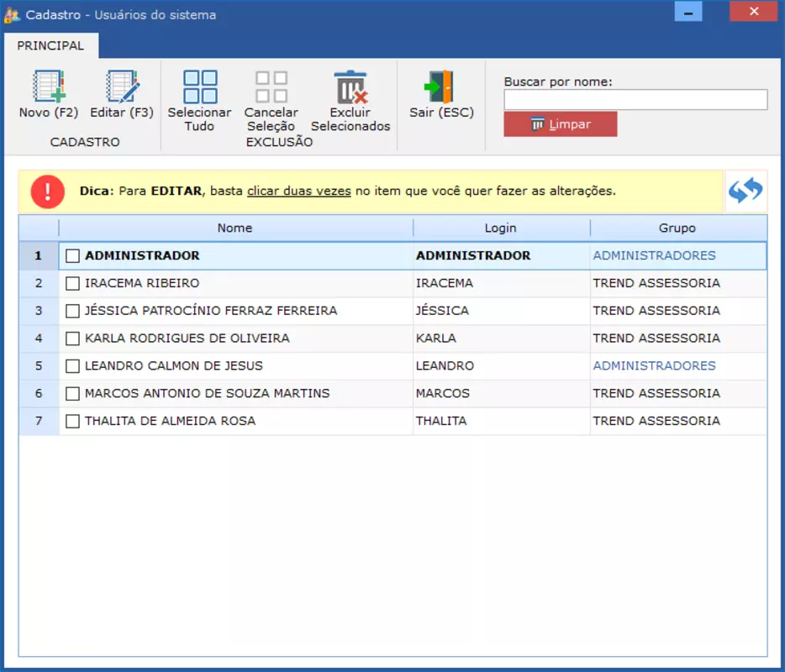The height and width of the screenshot is (672, 785).
Task: Click Selecionar Tudo grid icon
Action: coord(200,86)
